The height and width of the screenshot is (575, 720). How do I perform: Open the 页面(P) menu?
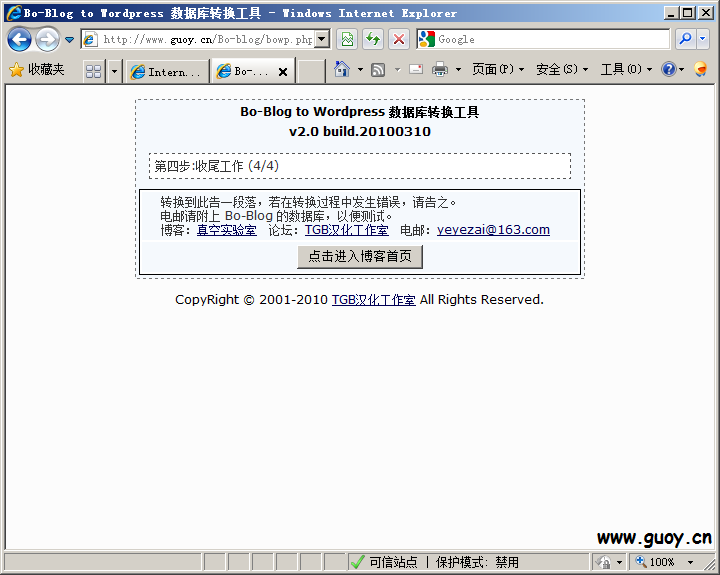tap(498, 69)
